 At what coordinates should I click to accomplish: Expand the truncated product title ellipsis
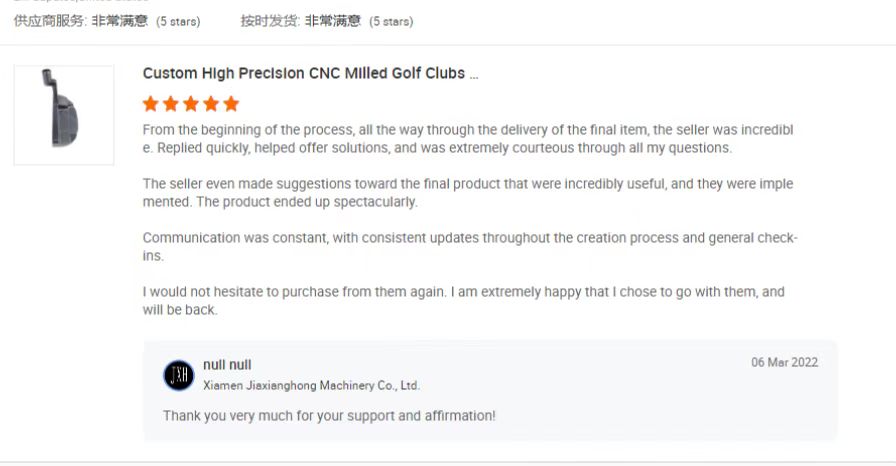tap(474, 75)
